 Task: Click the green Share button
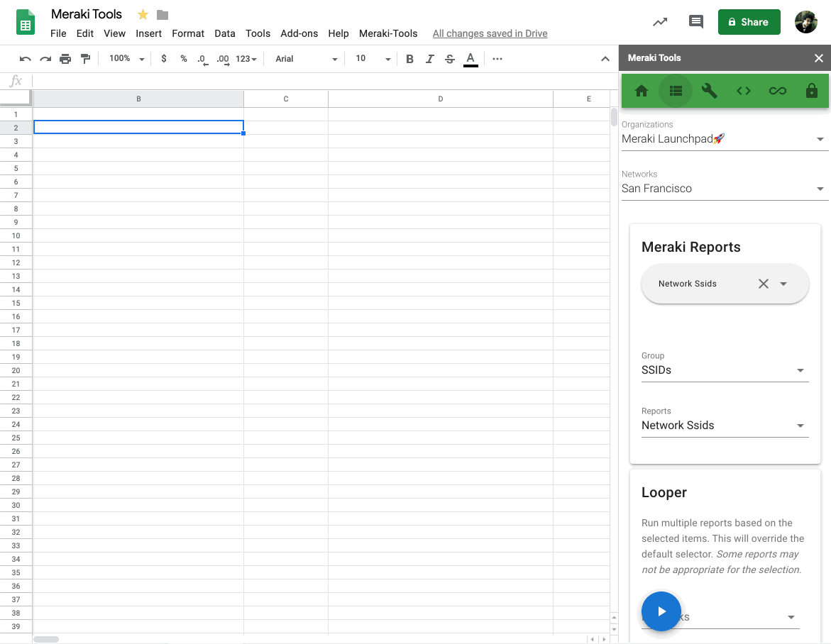(x=749, y=22)
